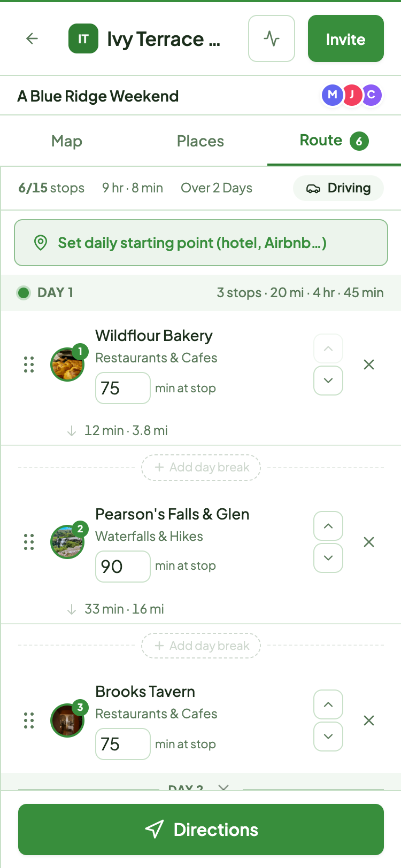Screen dimensions: 401x868
Task: Remove Wildflour Bakery from route
Action: tap(369, 365)
